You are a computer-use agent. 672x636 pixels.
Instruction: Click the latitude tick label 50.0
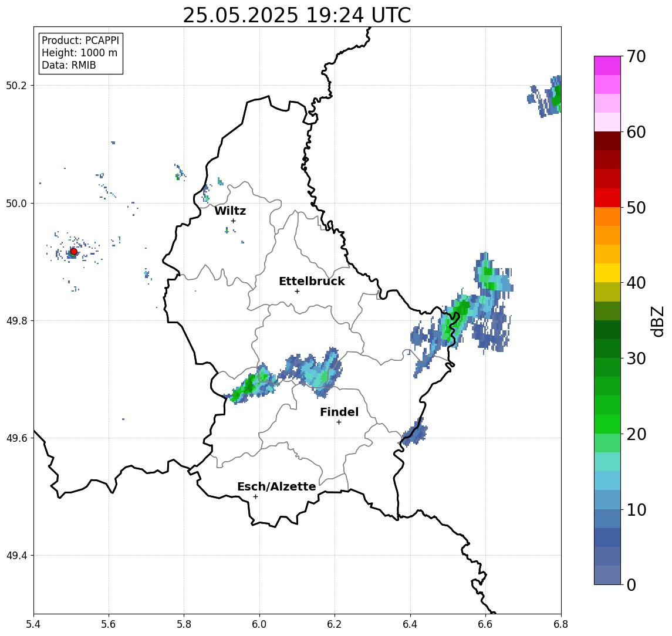click(16, 203)
